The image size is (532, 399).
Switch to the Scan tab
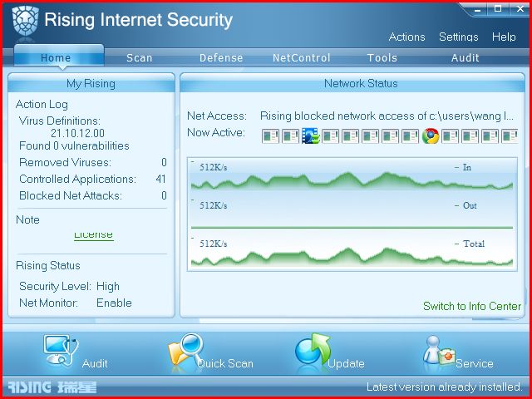(140, 58)
